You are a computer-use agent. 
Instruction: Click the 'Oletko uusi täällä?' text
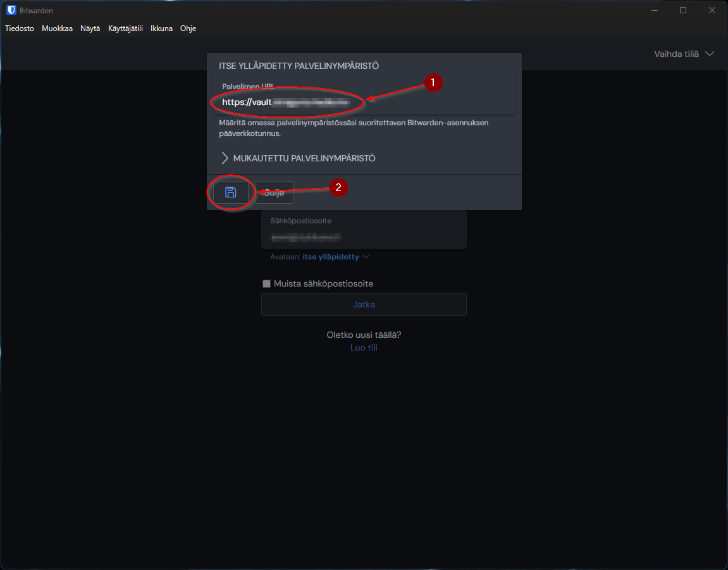click(x=364, y=335)
